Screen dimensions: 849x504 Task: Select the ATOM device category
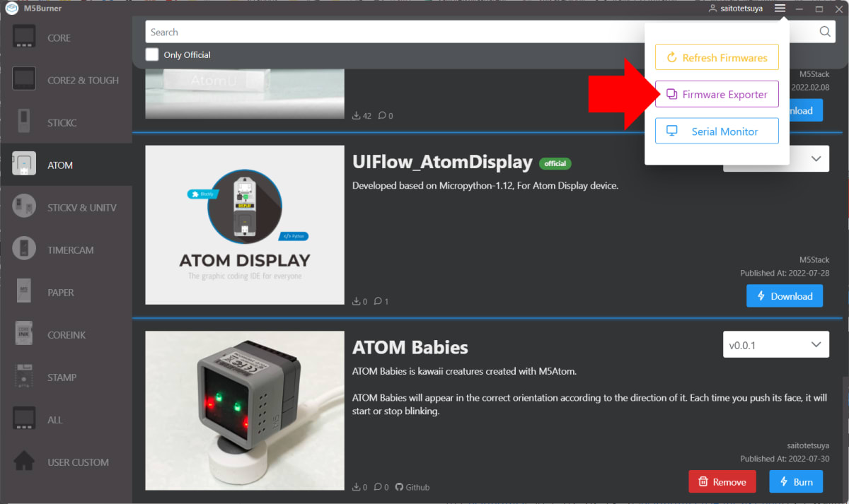click(x=66, y=165)
